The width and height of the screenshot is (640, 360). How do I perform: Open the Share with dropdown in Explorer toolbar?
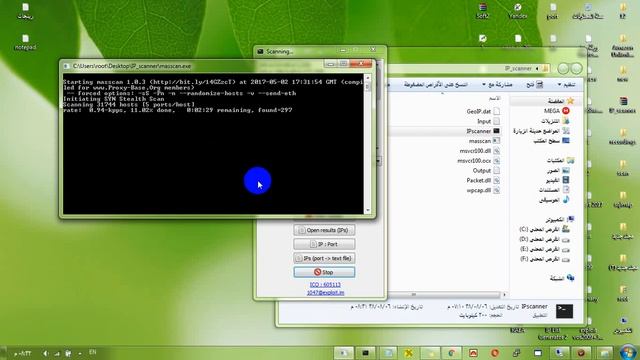click(497, 84)
